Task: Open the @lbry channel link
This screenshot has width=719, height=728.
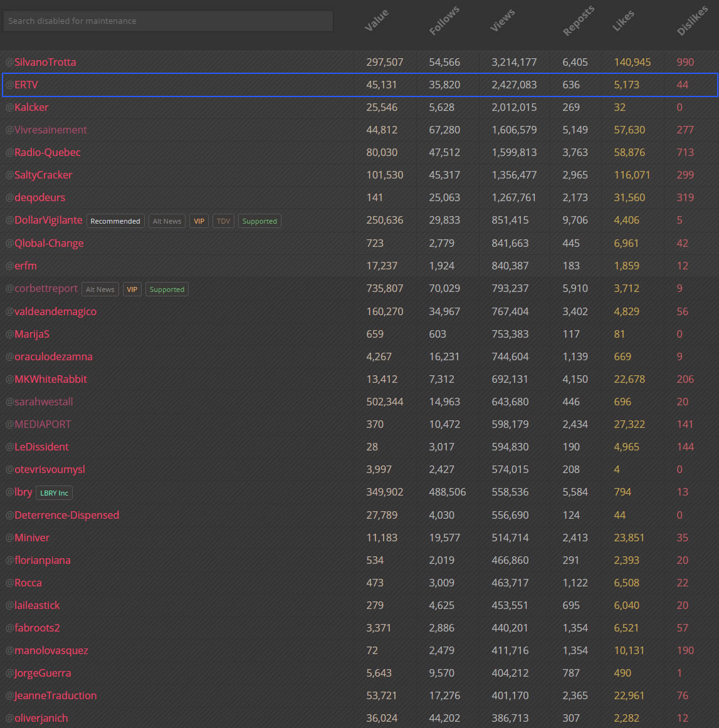Action: 19,492
